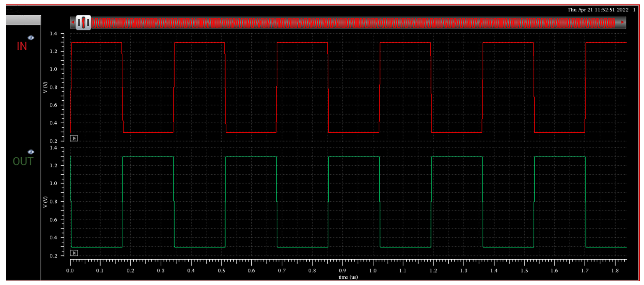The image size is (644, 285).
Task: Click the expand arrow box in OUT strip
Action: (74, 253)
